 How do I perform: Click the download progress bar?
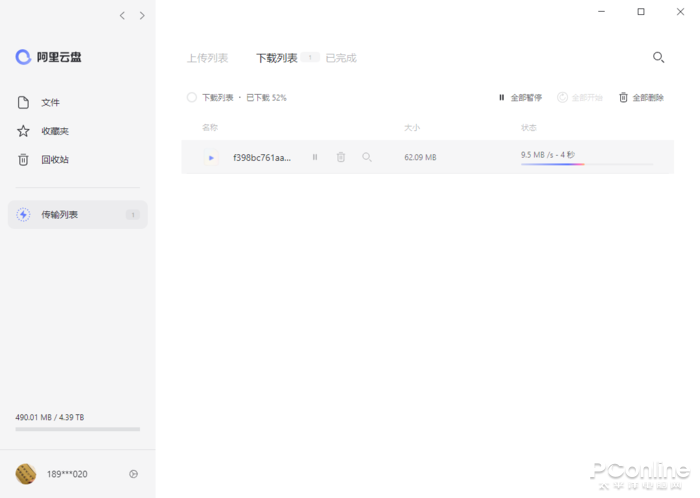pyautogui.click(x=586, y=164)
